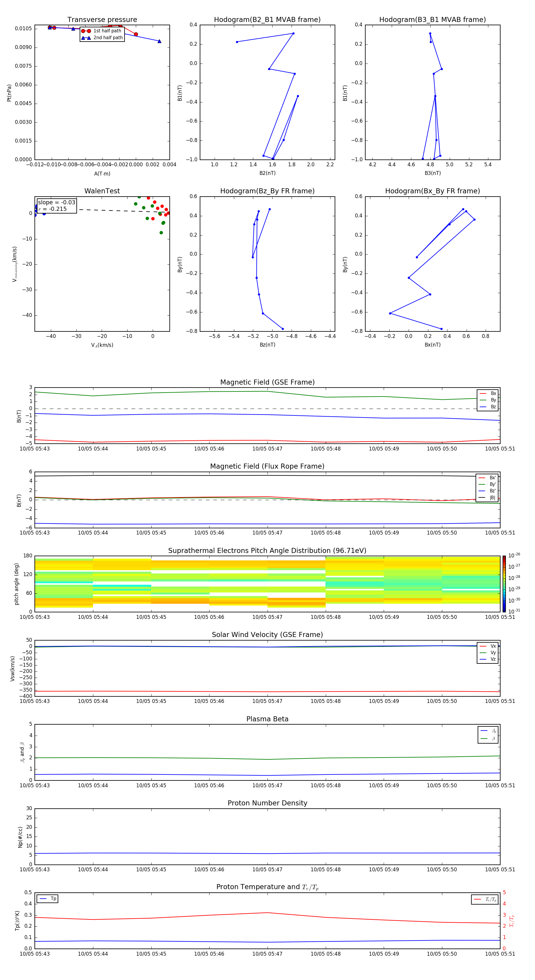Screen dimensions: 535x980
Task: Select the "Pt(nPa)" y-axis label
Action: click(9, 93)
